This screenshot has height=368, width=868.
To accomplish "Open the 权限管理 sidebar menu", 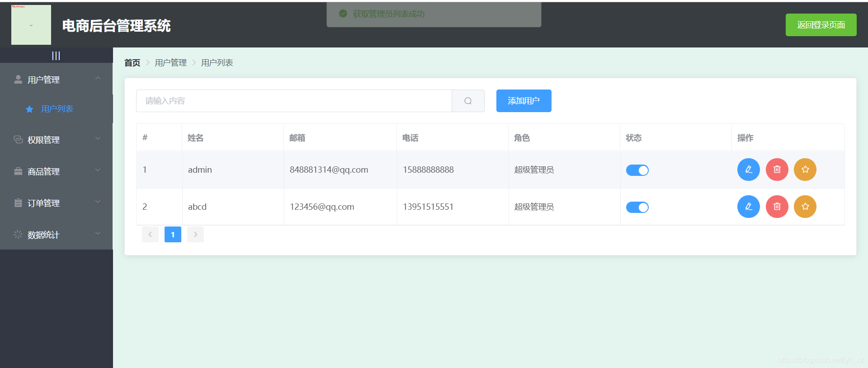I will [57, 140].
